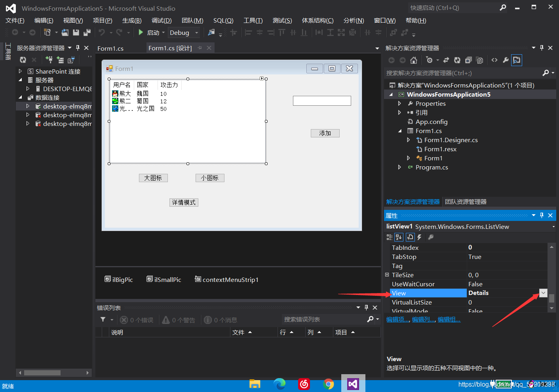Click the error list filter funnel
The image size is (559, 392).
(x=103, y=320)
